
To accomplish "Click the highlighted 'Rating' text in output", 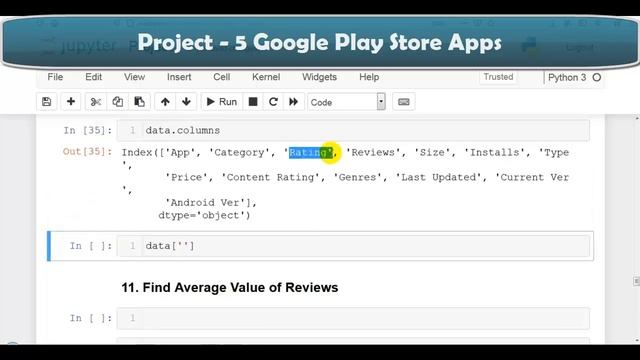I will click(311, 153).
